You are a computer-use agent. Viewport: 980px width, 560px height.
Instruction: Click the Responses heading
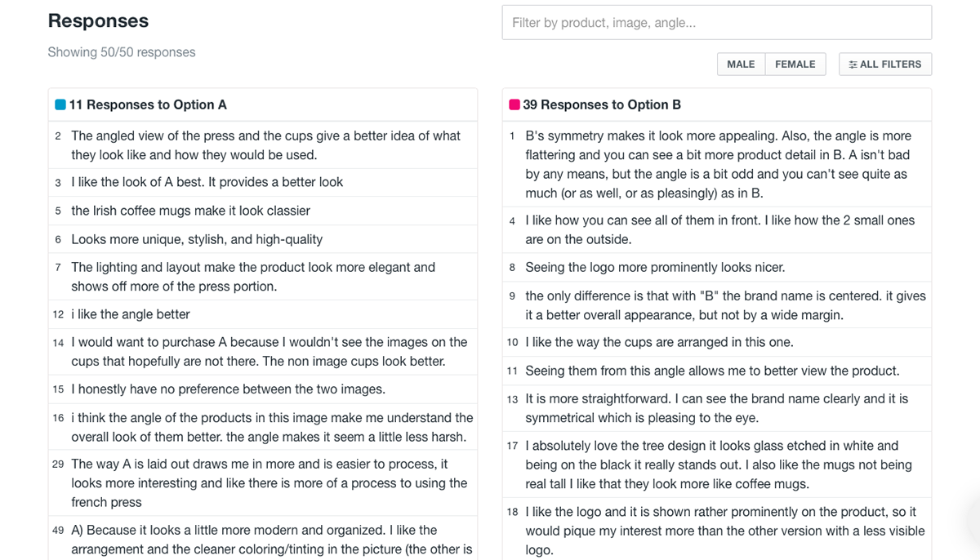(98, 21)
